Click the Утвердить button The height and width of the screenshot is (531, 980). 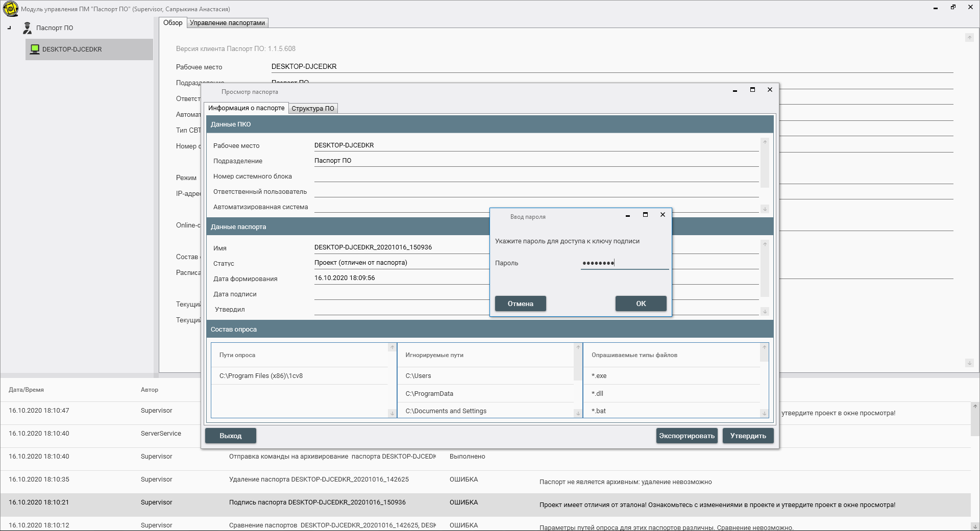[748, 436]
